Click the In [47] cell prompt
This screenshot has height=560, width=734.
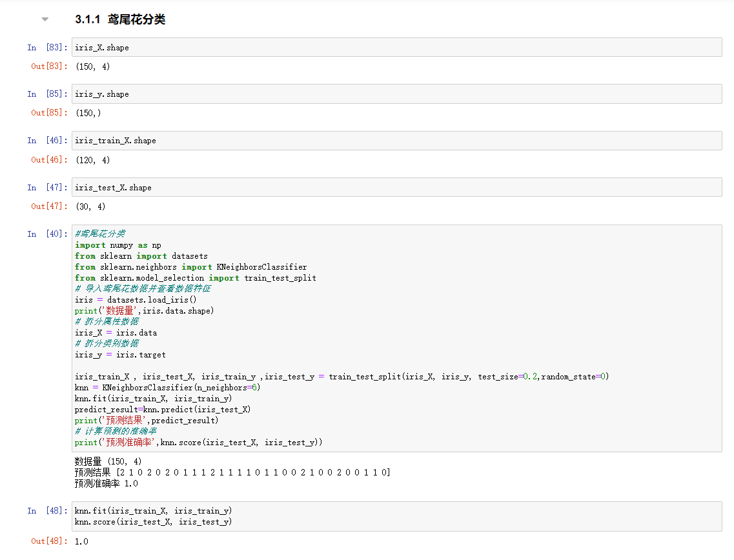pos(47,188)
